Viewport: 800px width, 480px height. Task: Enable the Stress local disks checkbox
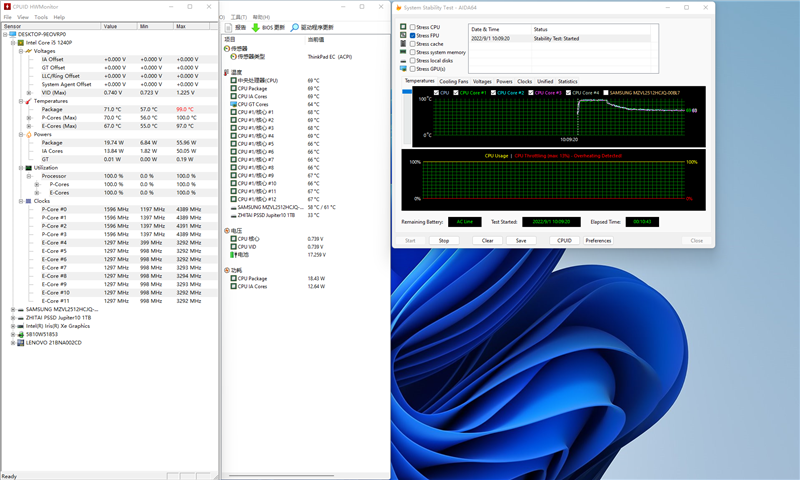412,60
